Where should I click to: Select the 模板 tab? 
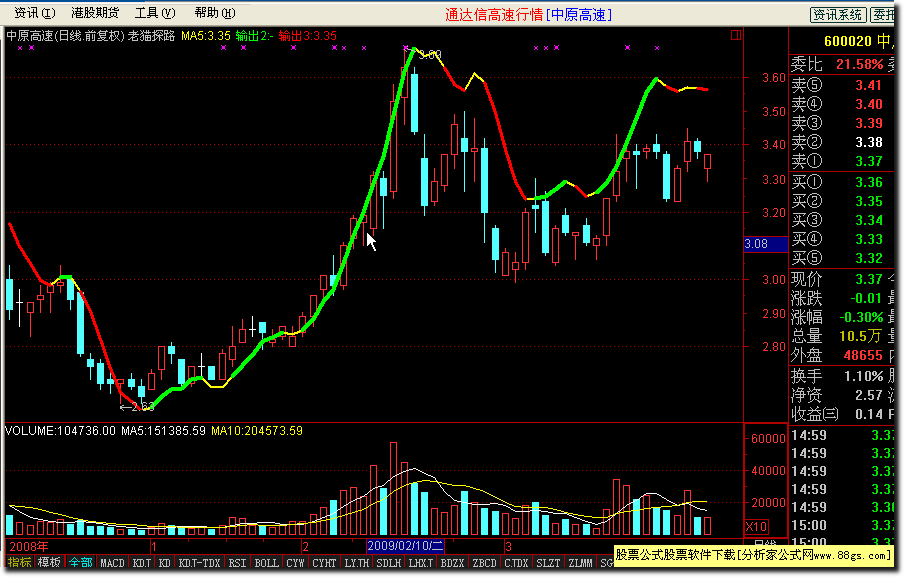50,562
